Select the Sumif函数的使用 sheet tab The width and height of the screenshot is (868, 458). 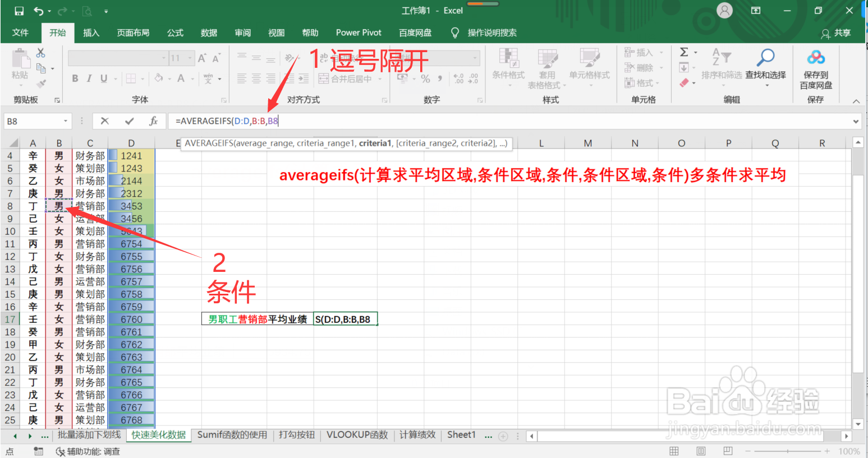pyautogui.click(x=232, y=434)
